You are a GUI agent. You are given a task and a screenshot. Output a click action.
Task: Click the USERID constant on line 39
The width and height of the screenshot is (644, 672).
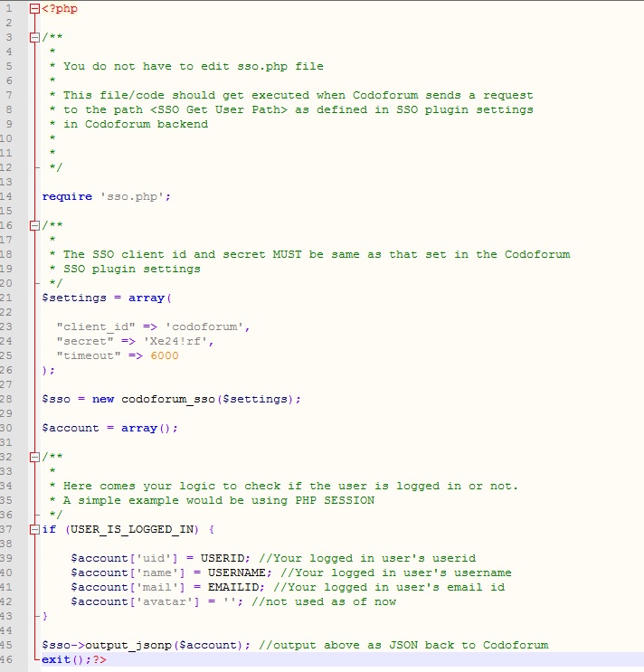[x=222, y=558]
